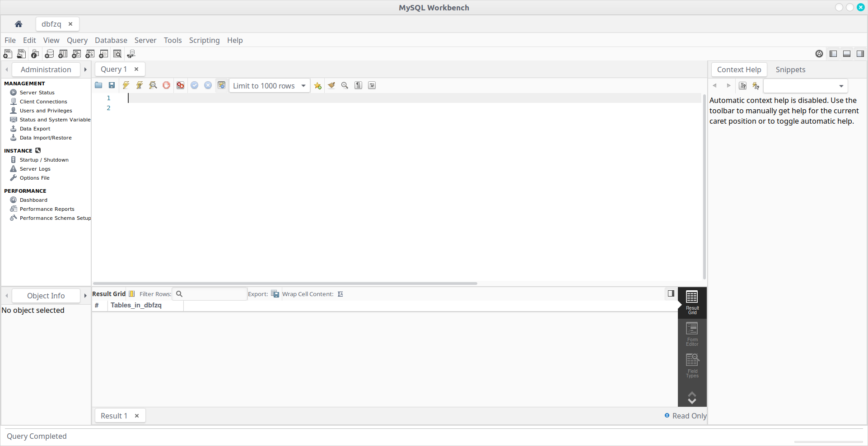Create a new table icon
Image resolution: width=868 pixels, height=446 pixels.
point(63,54)
